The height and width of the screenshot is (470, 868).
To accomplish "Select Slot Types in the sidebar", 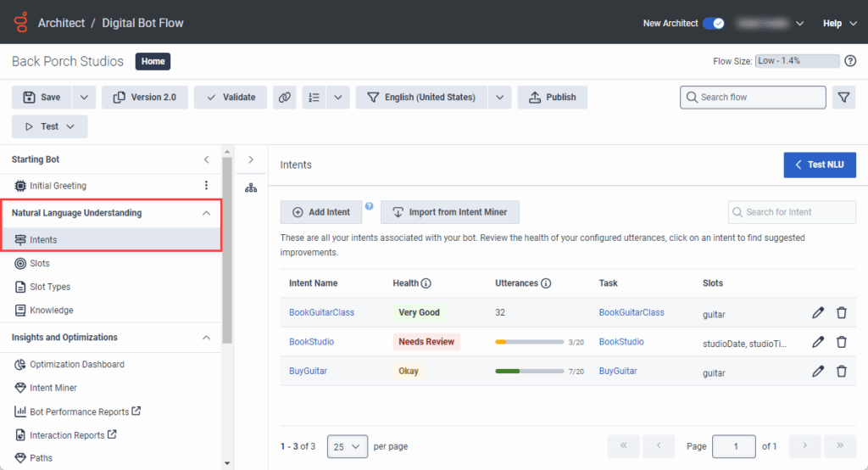I will [49, 287].
